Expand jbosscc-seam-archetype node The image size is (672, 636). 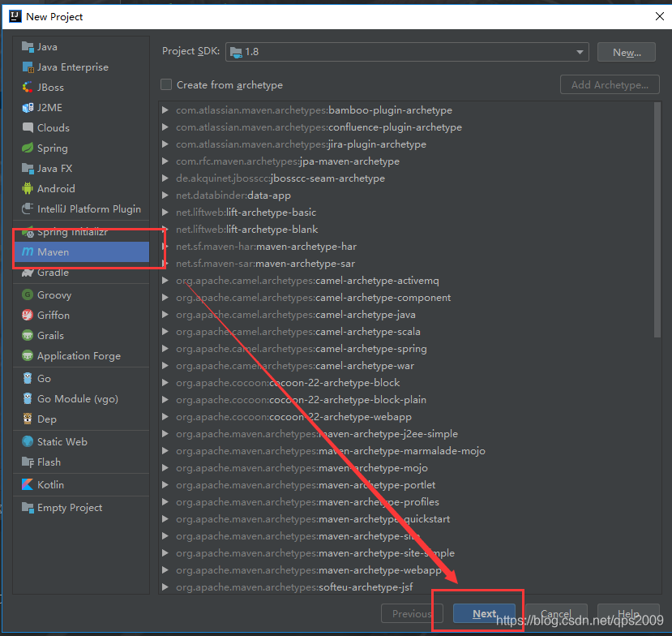pos(165,178)
